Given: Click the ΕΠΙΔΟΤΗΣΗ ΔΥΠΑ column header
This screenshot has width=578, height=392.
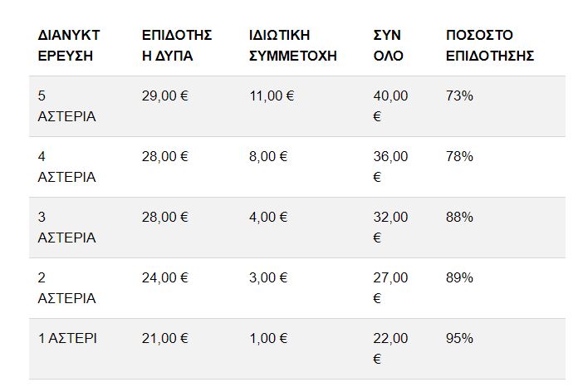Looking at the screenshot, I should (x=177, y=46).
